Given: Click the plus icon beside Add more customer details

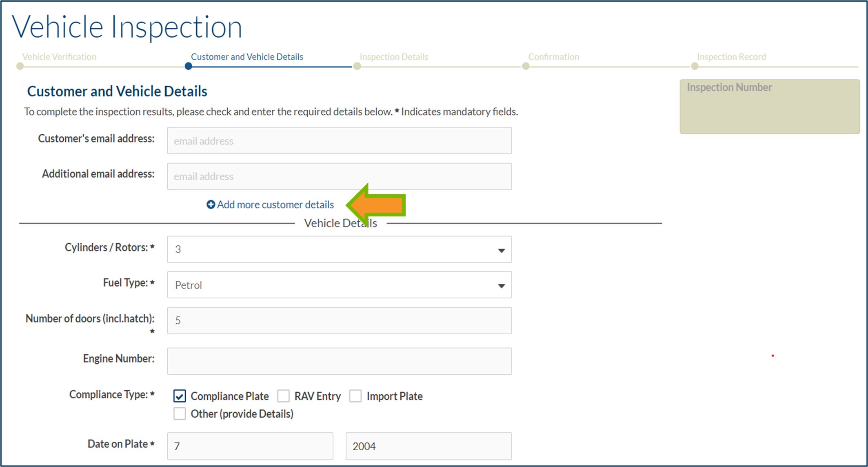Looking at the screenshot, I should pyautogui.click(x=211, y=205).
